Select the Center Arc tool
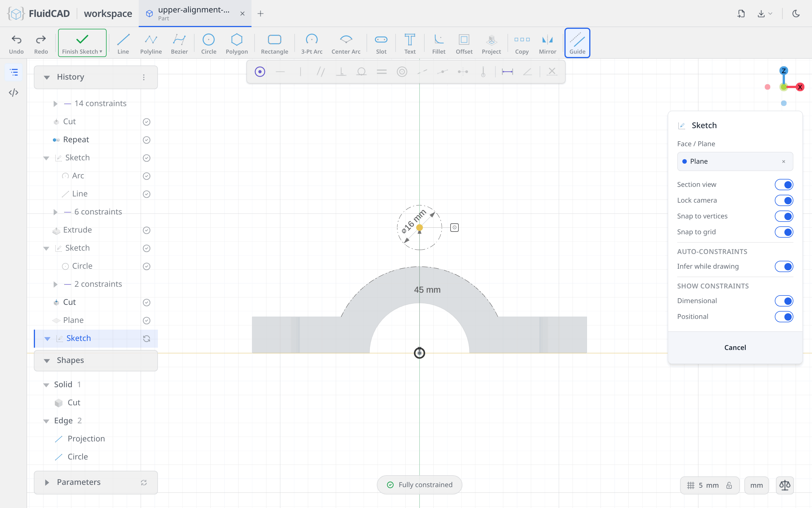The image size is (812, 508). 346,43
